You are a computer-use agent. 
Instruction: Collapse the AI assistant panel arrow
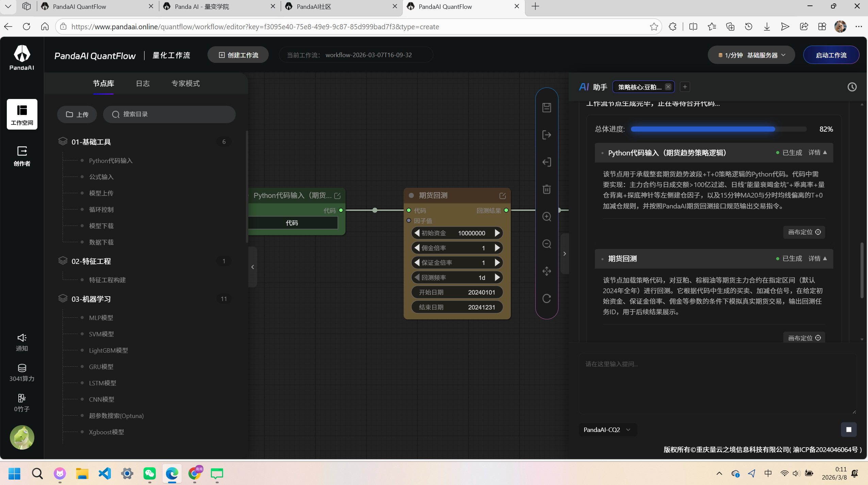565,254
